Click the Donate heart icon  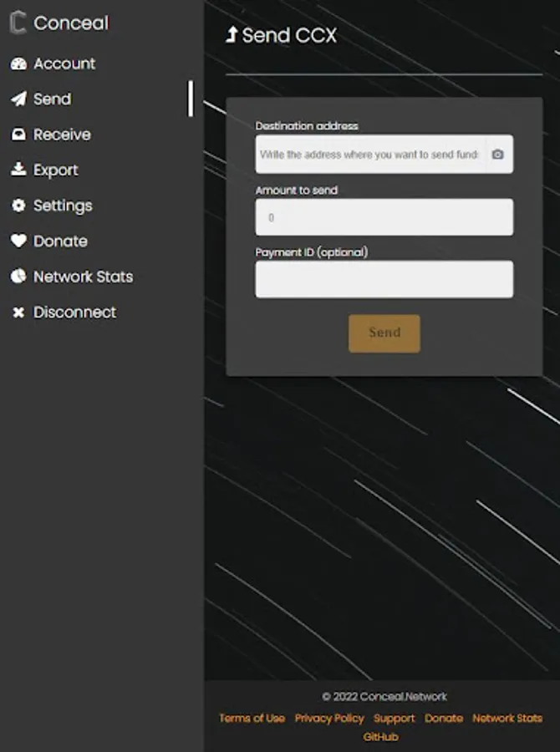point(18,241)
